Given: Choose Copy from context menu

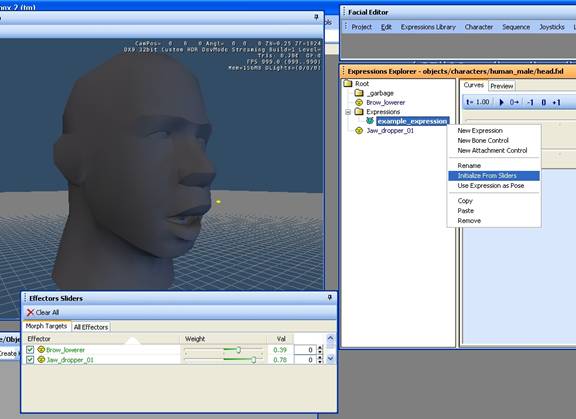Looking at the screenshot, I should [x=494, y=201].
